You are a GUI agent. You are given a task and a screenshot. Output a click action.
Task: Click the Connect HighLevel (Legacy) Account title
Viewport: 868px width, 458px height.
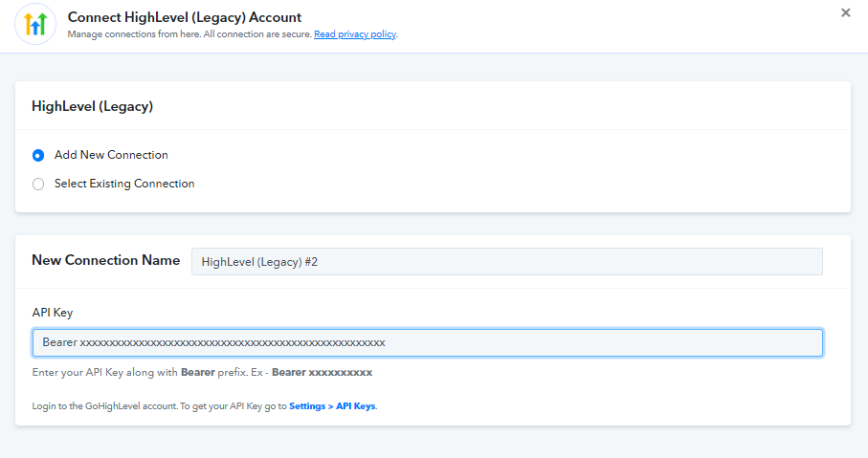(x=185, y=17)
